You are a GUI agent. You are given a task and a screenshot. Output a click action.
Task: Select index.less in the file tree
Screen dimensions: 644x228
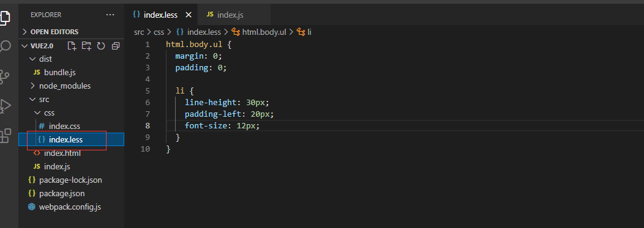click(66, 139)
